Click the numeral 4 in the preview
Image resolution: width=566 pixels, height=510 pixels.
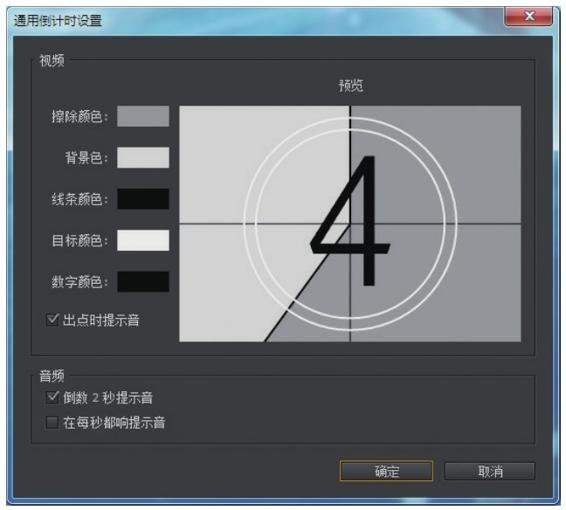351,220
